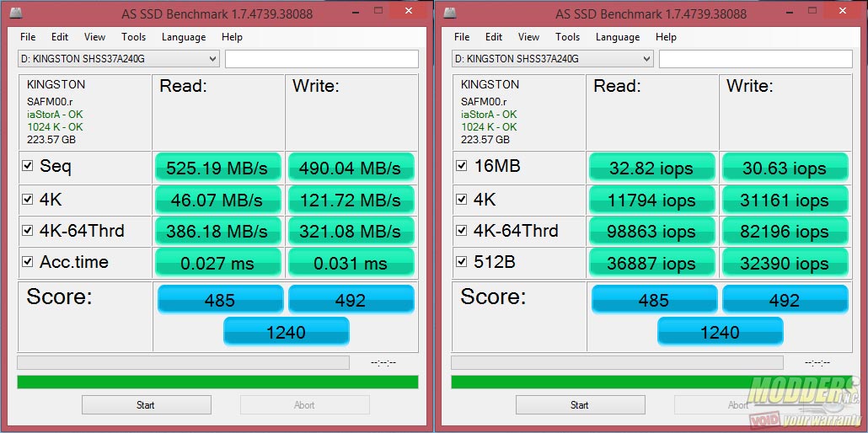Open Edit menu in right window
This screenshot has height=433, width=868.
point(494,37)
